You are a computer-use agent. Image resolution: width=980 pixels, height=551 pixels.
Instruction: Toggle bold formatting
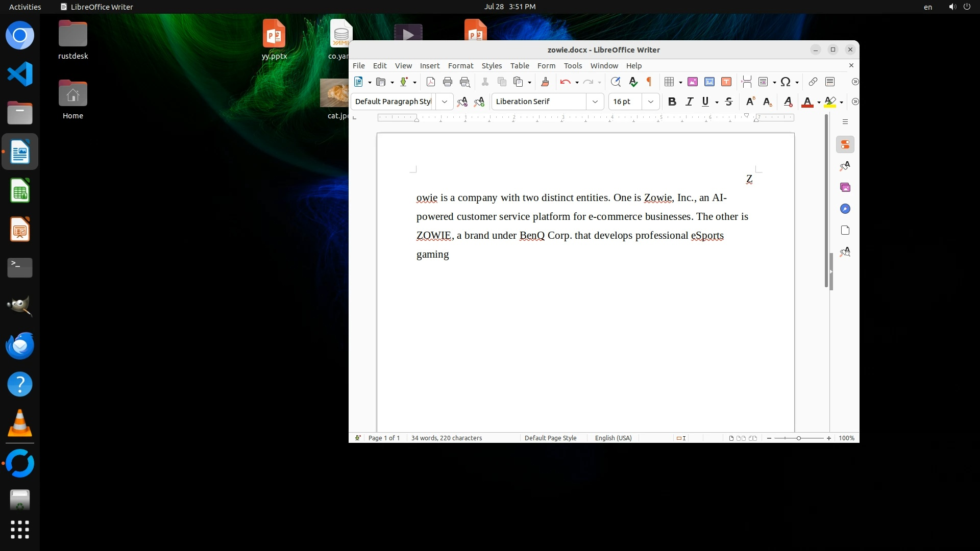(x=672, y=102)
